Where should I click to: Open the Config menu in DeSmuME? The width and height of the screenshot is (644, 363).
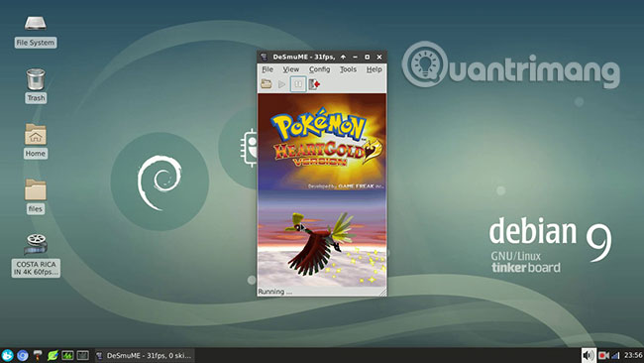(x=320, y=69)
